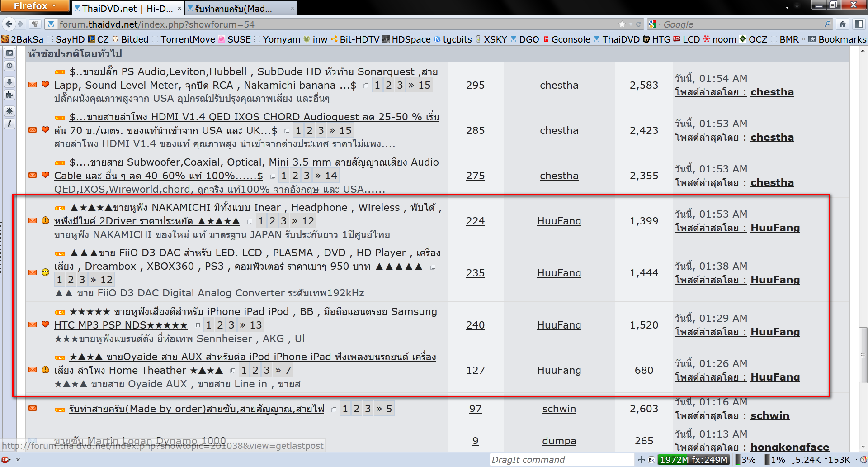Click the heart icon on the PS Audio topic row
The image size is (868, 467).
[45, 84]
